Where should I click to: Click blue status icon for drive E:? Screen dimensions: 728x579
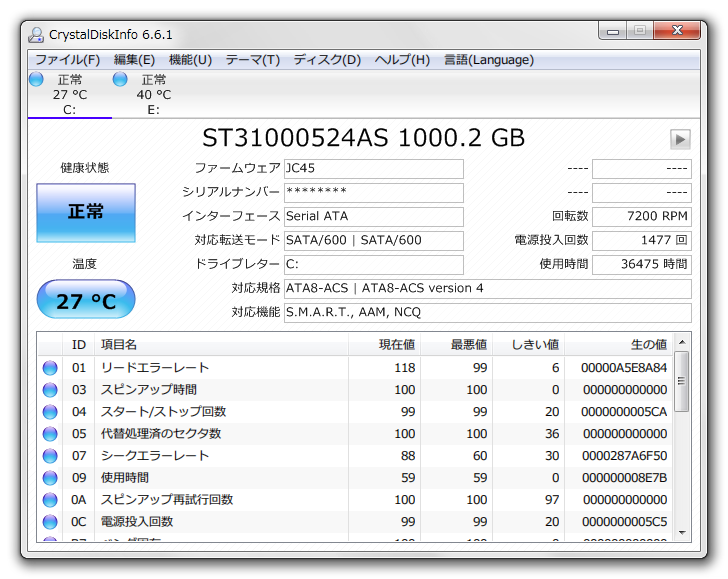click(120, 79)
